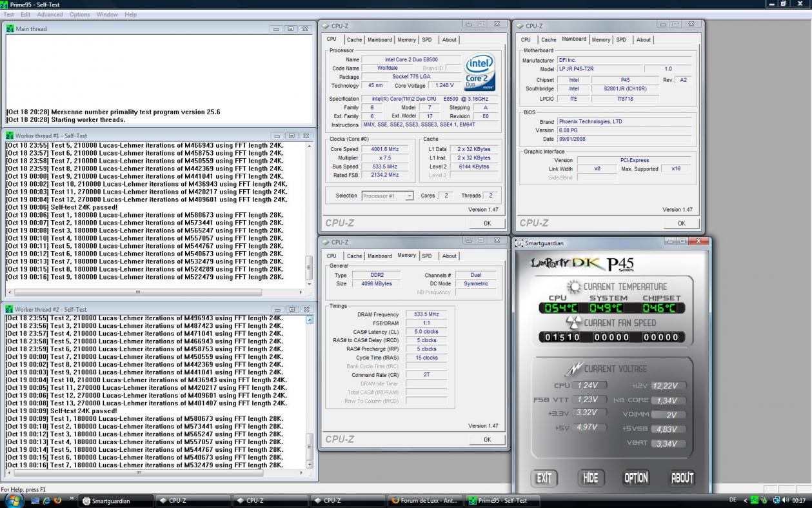This screenshot has width=812, height=508.
Task: Open the Window menu in Prime95
Action: [108, 14]
